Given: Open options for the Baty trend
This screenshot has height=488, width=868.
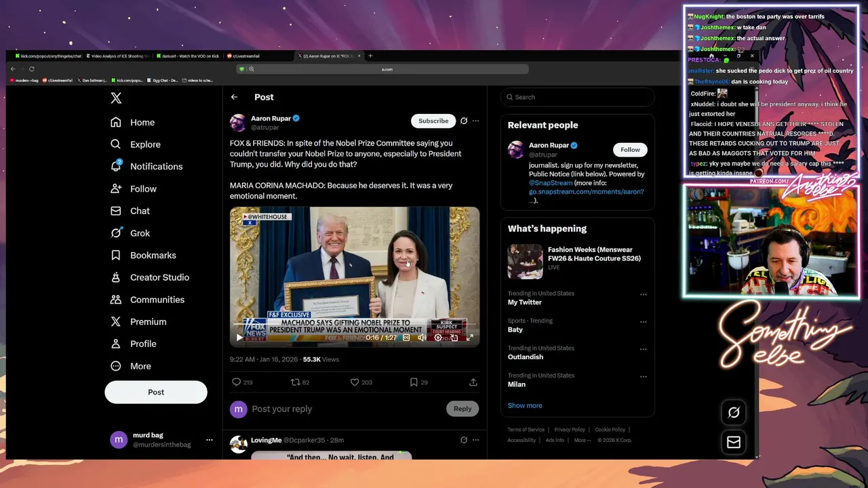Looking at the screenshot, I should pyautogui.click(x=643, y=322).
